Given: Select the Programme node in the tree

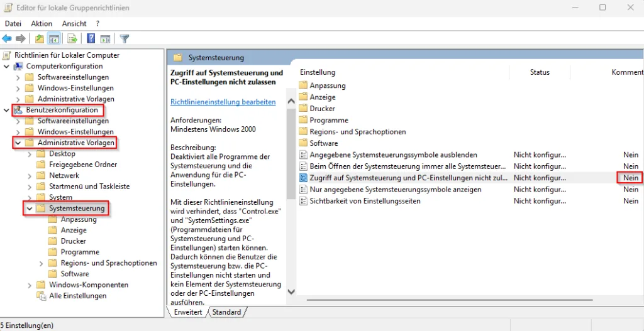Looking at the screenshot, I should (x=80, y=252).
